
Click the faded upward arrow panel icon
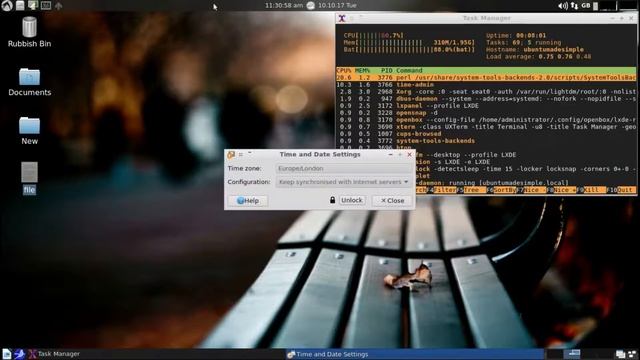tap(58, 6)
